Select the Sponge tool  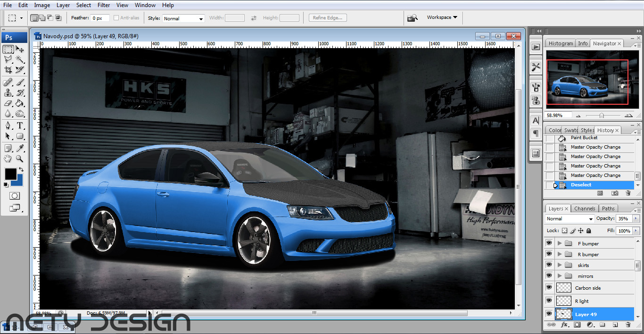click(x=20, y=114)
